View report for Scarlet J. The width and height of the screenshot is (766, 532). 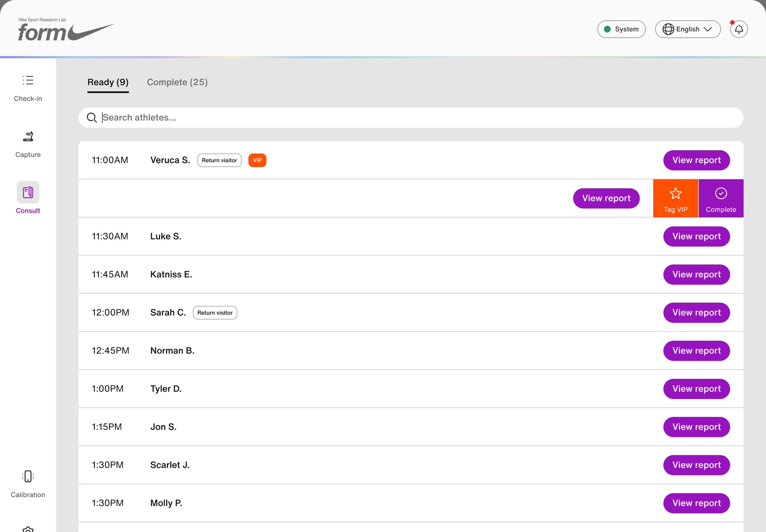(696, 465)
